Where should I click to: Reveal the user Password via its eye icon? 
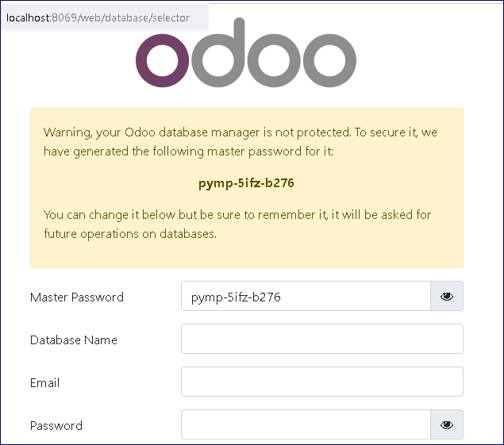point(447,424)
